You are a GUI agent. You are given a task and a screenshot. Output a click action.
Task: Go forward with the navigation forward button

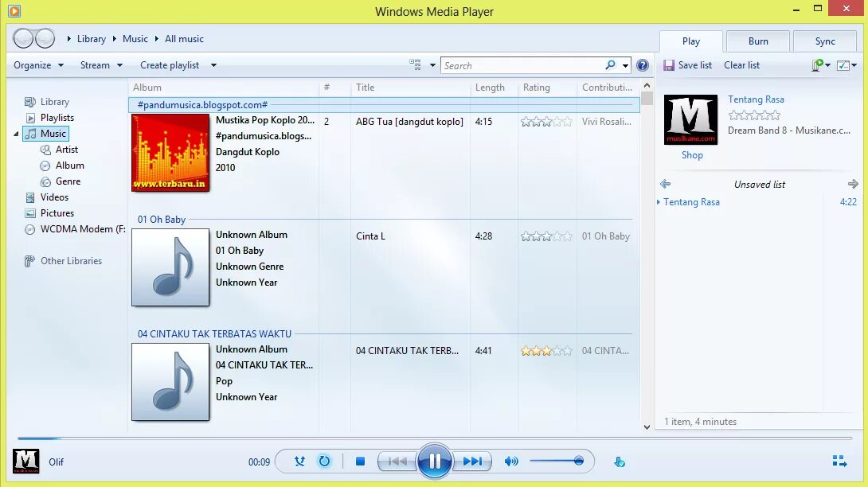point(45,39)
